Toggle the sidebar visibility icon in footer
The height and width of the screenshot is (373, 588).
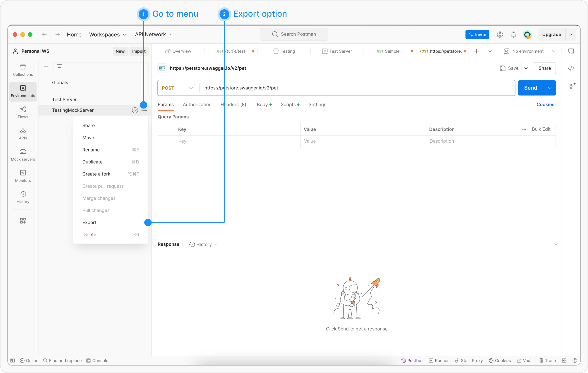[x=12, y=360]
